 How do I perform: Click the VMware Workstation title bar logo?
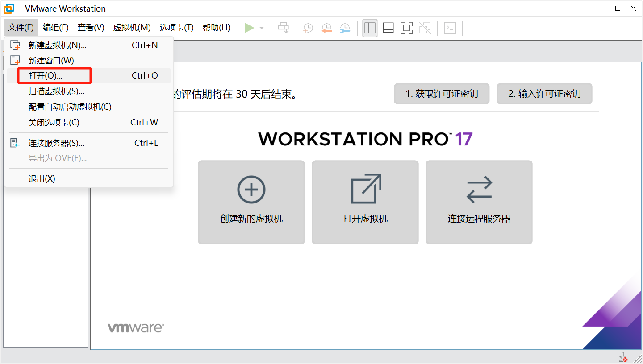tap(9, 8)
